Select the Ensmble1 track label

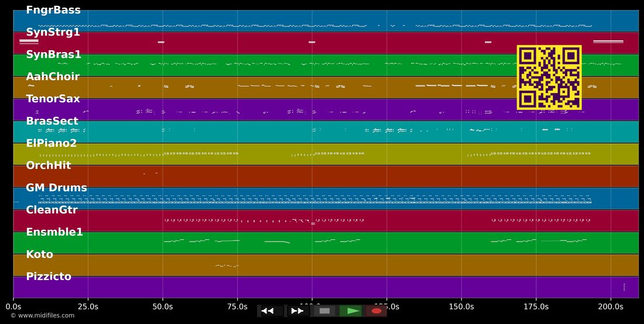(x=54, y=232)
